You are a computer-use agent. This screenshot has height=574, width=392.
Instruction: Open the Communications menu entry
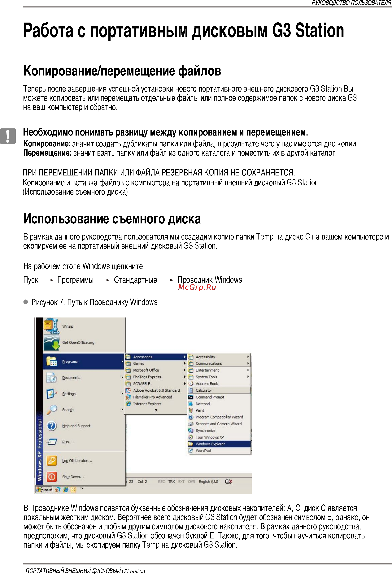tap(219, 364)
